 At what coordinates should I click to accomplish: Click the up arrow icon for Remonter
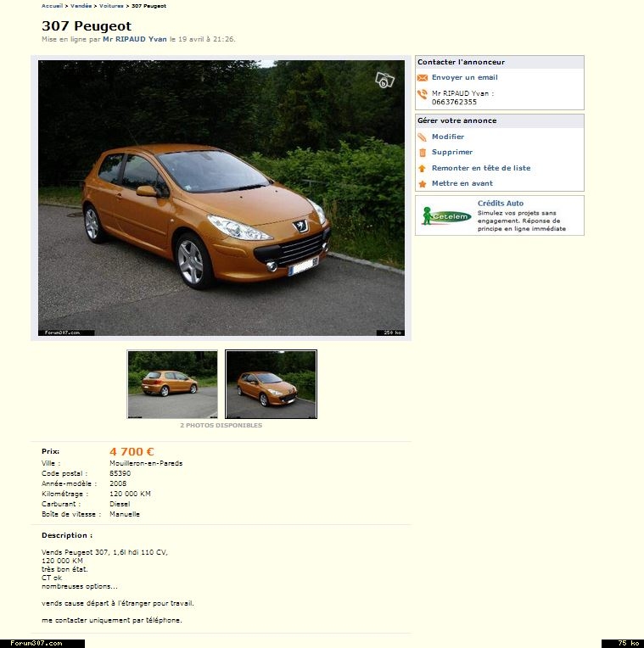(422, 168)
